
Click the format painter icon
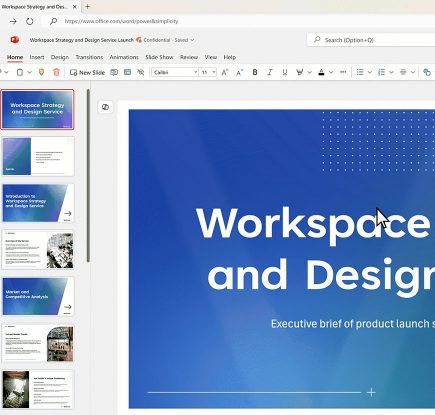point(41,72)
